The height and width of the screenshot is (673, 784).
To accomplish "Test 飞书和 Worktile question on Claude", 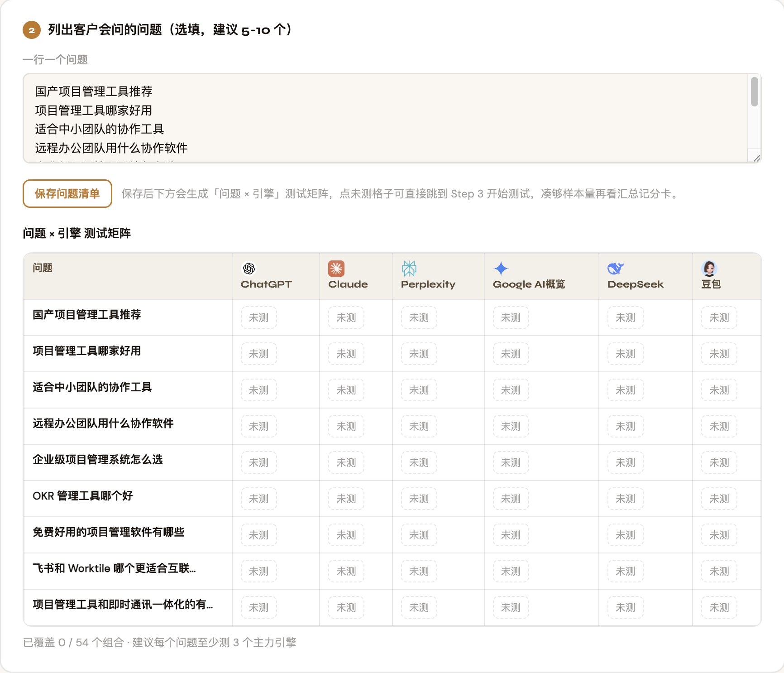I will [x=346, y=571].
